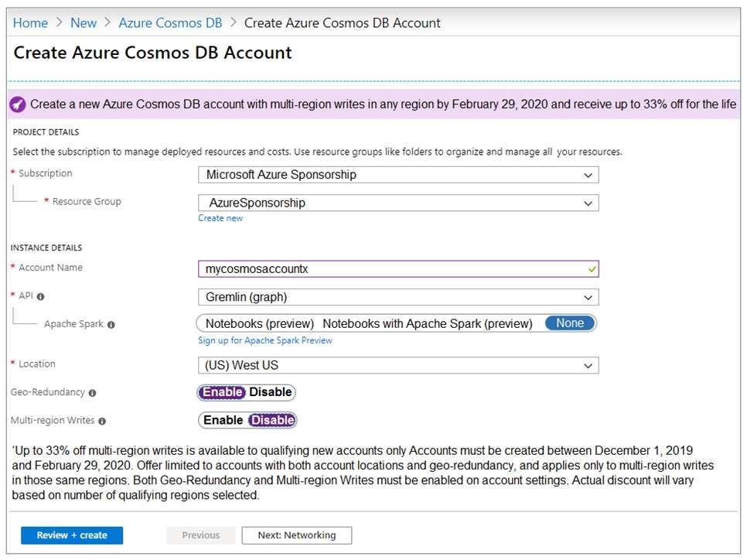Enable Geo-Redundancy
This screenshot has height=560, width=747.
tap(223, 392)
